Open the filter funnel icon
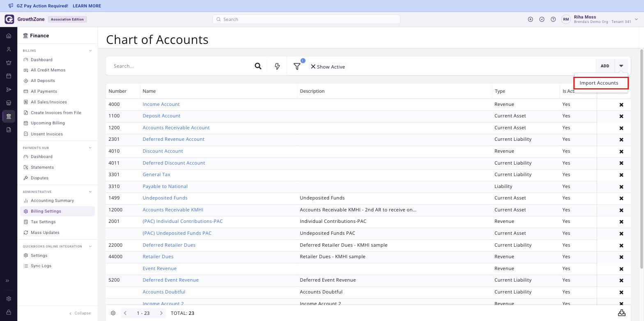This screenshot has height=321, width=644. point(297,66)
